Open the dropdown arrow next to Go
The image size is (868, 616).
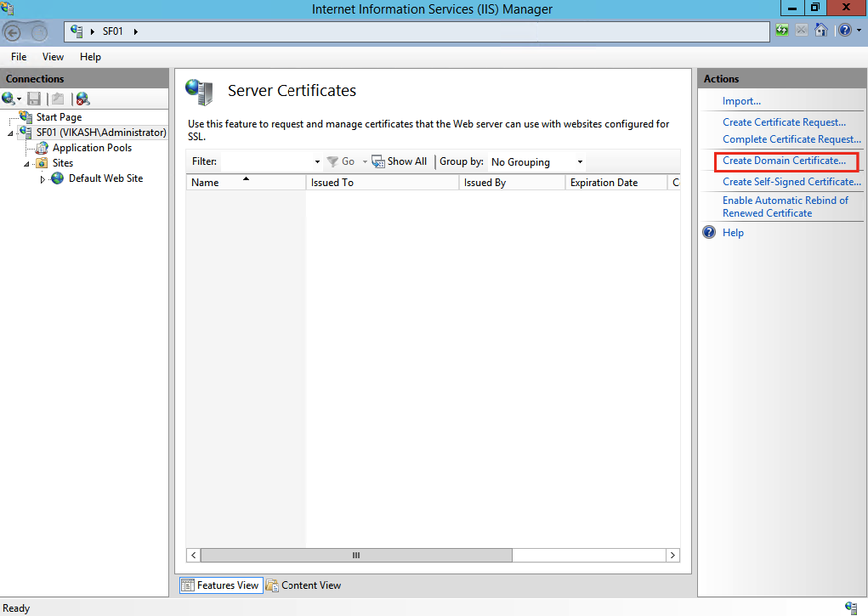365,161
